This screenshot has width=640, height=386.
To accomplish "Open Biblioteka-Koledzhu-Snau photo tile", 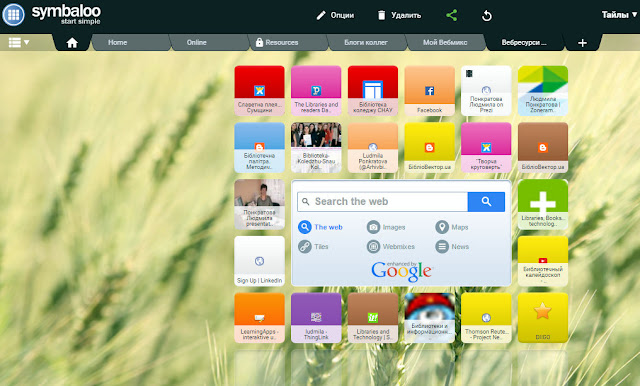I will point(316,147).
